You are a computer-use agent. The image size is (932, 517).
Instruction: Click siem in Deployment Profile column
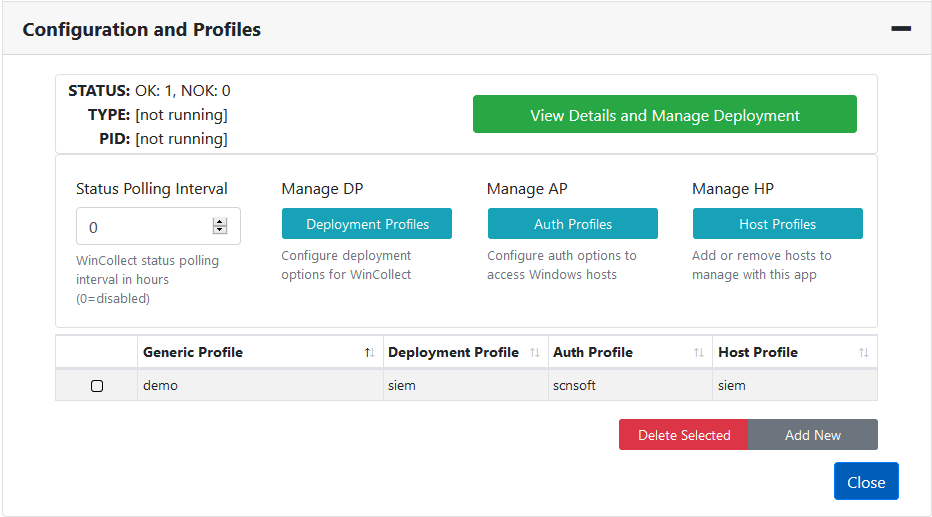click(401, 386)
